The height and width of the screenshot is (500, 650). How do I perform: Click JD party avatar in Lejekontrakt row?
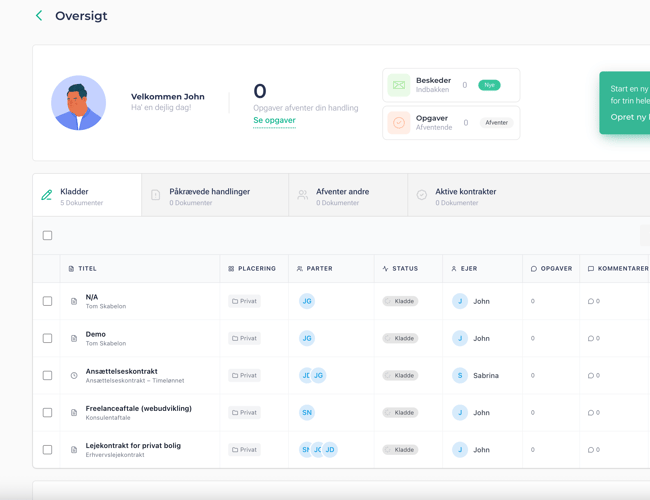pyautogui.click(x=330, y=449)
